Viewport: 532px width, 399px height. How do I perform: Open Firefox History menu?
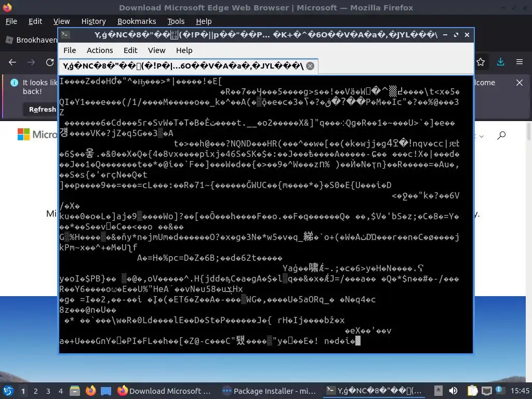tap(94, 21)
